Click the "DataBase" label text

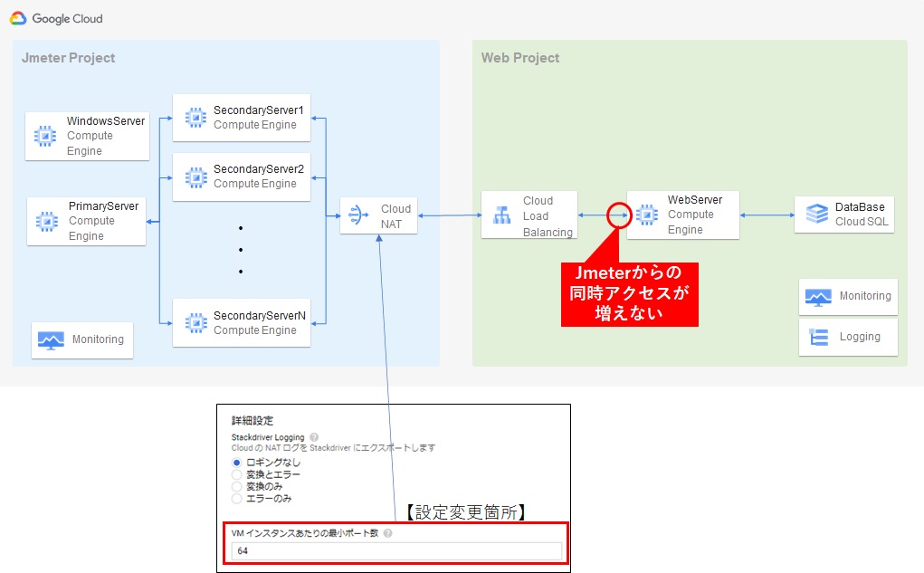coord(860,207)
